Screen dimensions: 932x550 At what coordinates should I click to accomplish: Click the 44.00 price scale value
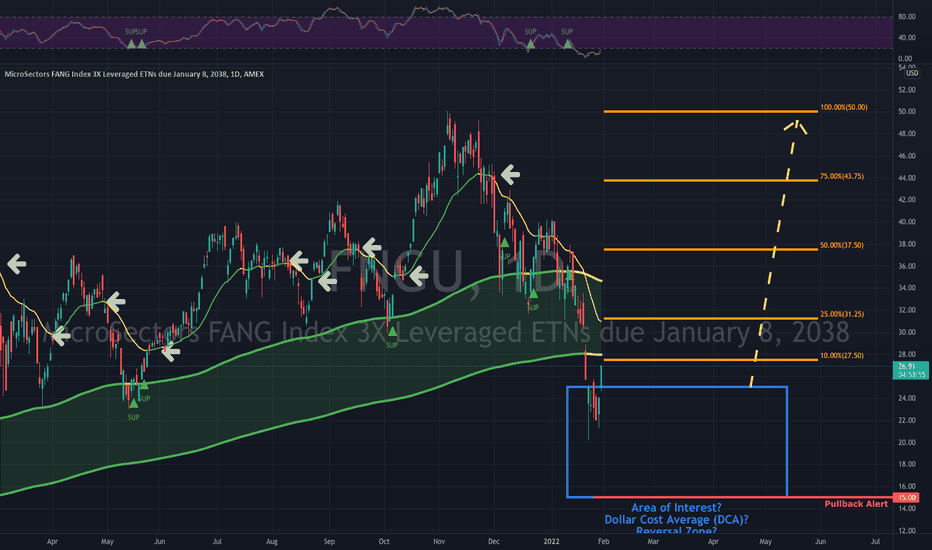point(907,178)
